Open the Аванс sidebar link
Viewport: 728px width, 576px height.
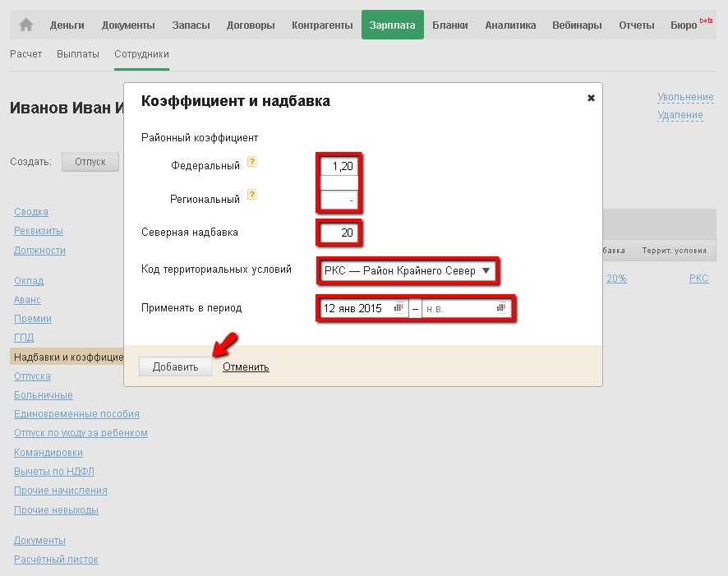[x=27, y=300]
